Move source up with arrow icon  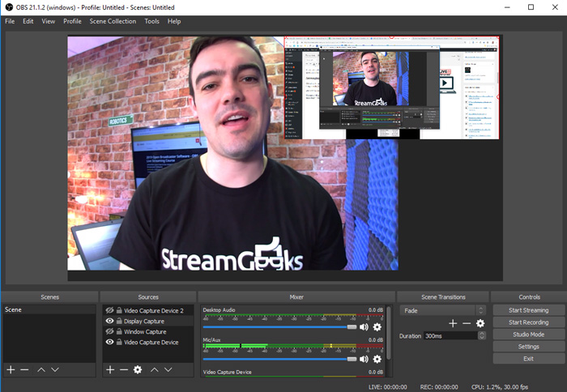pyautogui.click(x=155, y=369)
